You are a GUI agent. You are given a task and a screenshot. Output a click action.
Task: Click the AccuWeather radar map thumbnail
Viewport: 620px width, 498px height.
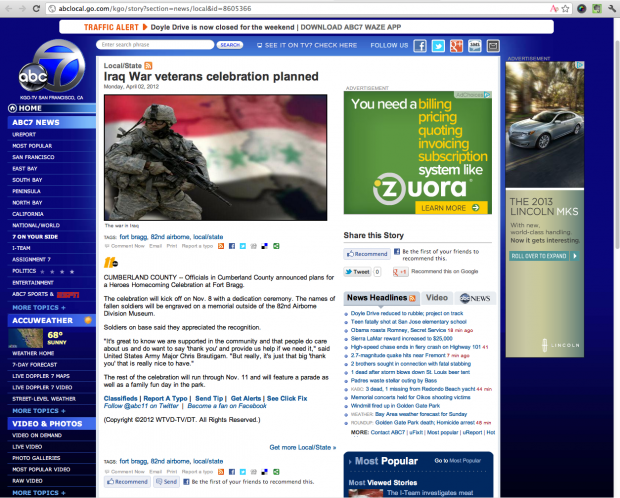click(x=26, y=338)
